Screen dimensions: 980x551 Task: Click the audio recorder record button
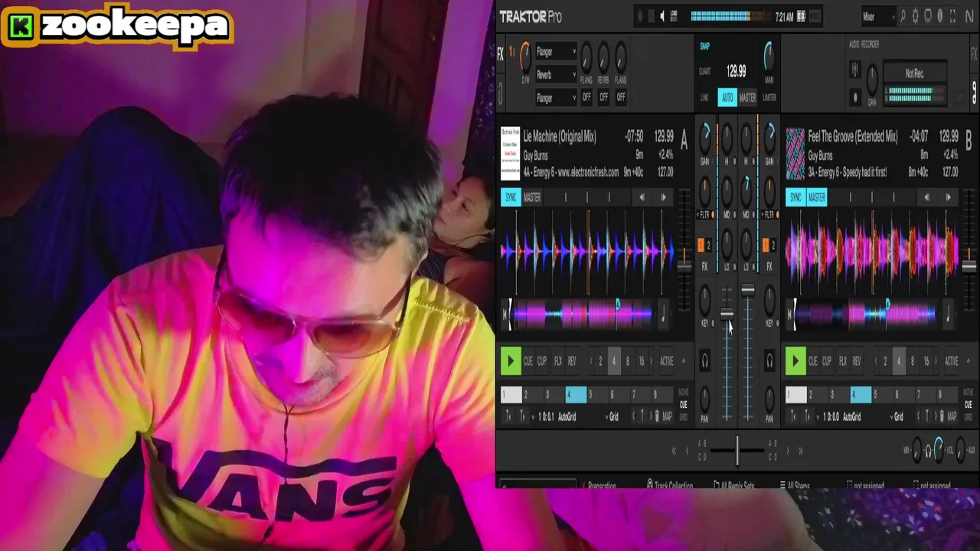[855, 97]
